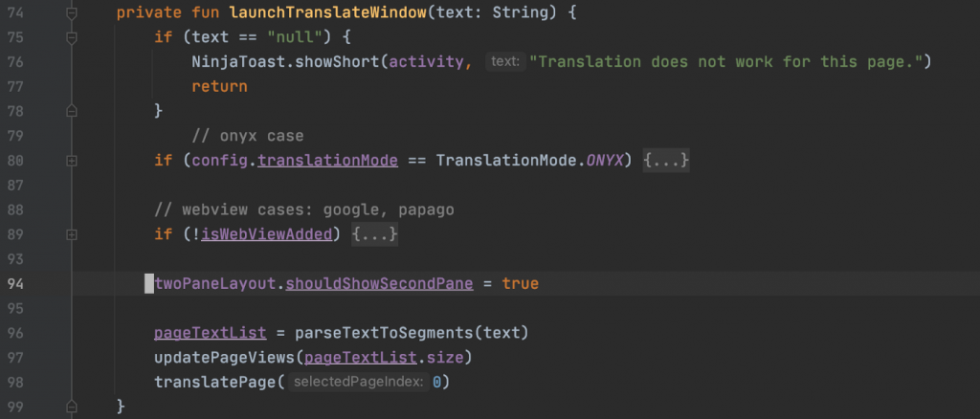Click line number 89 in gutter
Image resolution: width=980 pixels, height=419 pixels.
(15, 234)
